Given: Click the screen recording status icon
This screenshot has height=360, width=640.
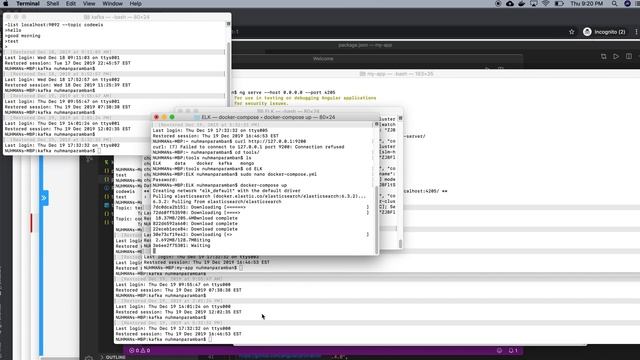Looking at the screenshot, I should coord(498,4).
